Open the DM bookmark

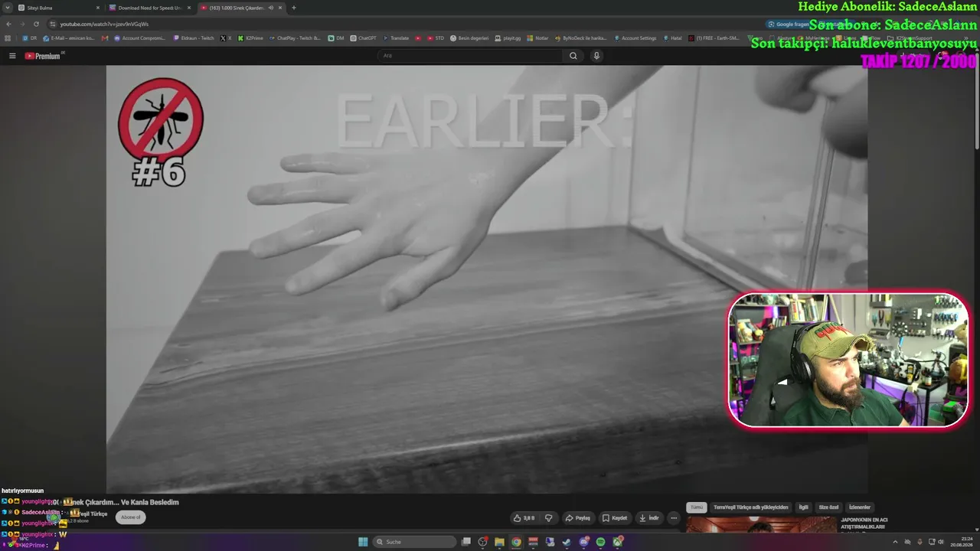point(336,38)
